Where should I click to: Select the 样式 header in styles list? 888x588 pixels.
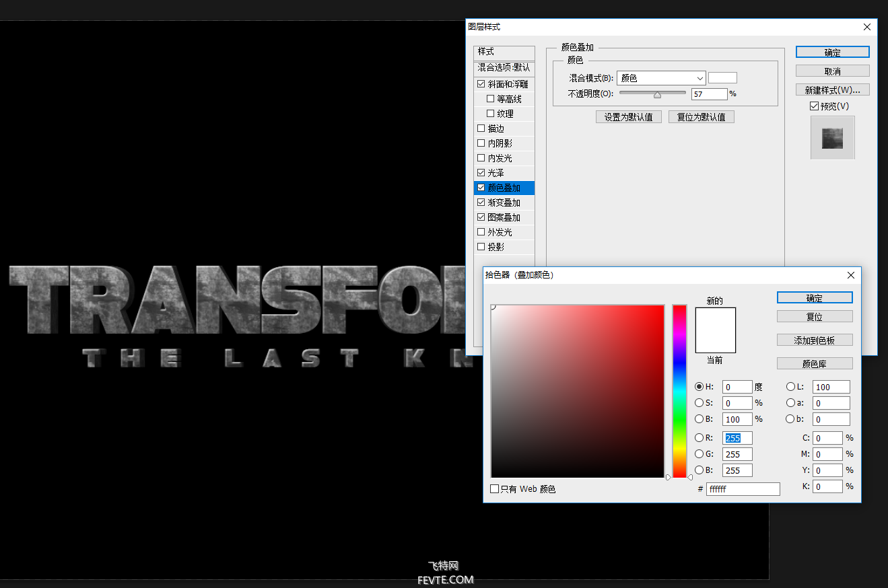tap(504, 53)
